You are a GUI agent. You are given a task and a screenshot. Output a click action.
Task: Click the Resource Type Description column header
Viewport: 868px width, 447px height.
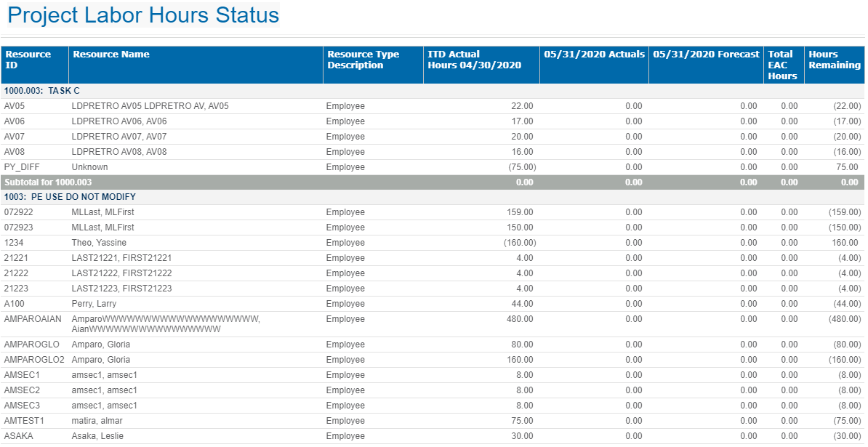pyautogui.click(x=363, y=60)
